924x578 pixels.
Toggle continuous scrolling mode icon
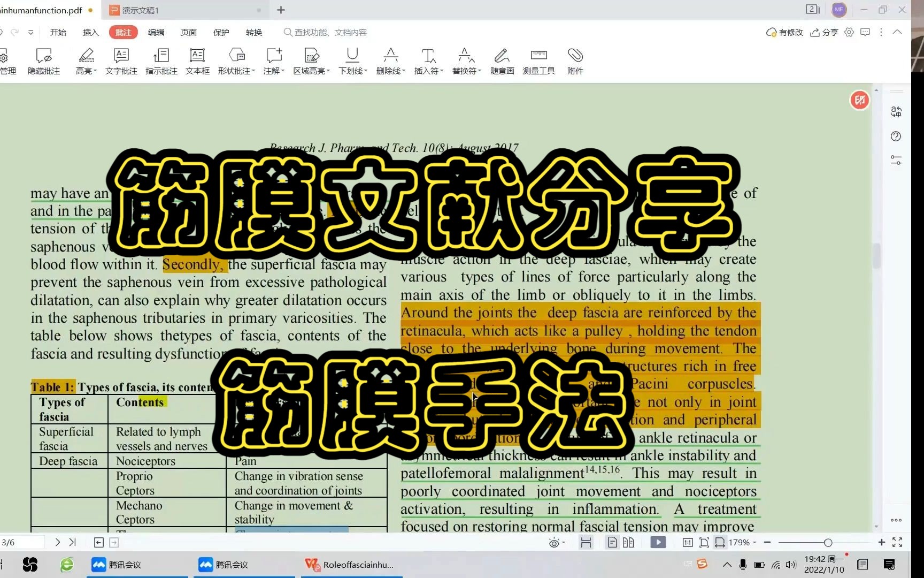tap(586, 542)
